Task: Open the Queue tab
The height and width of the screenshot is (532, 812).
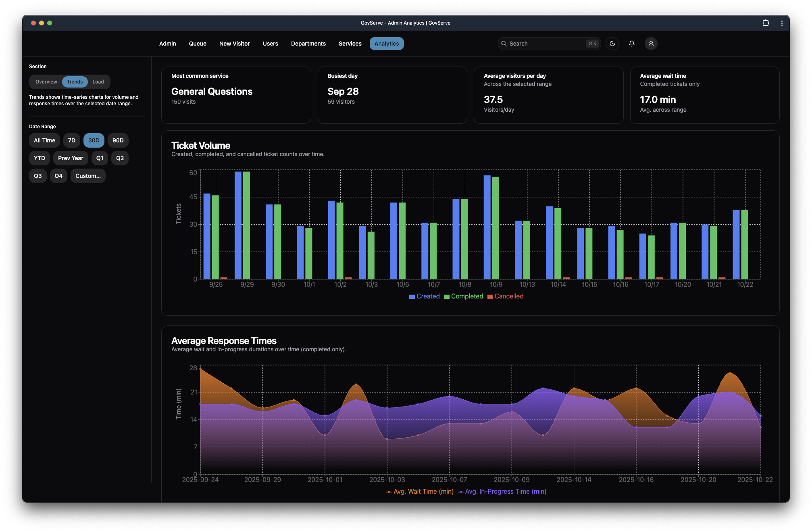Action: [198, 44]
